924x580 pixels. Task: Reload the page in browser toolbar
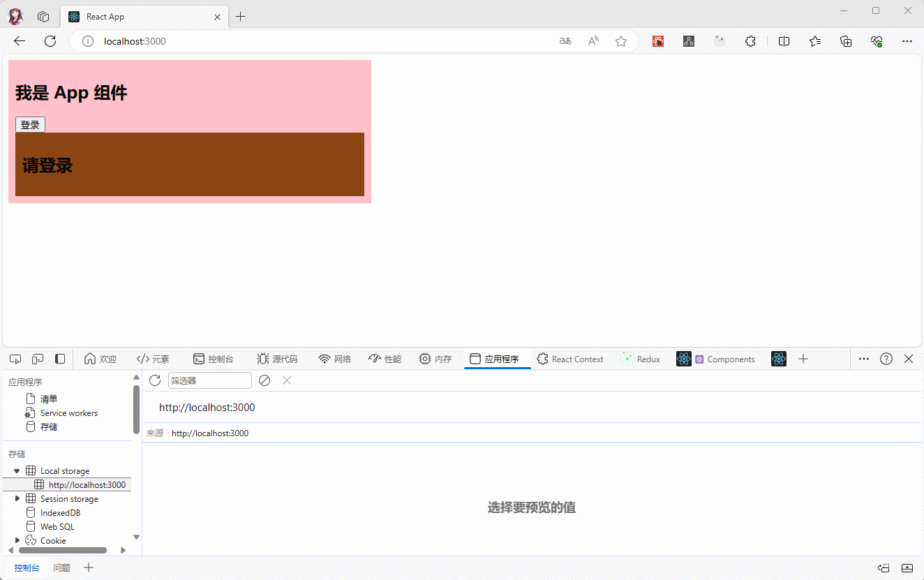[50, 41]
